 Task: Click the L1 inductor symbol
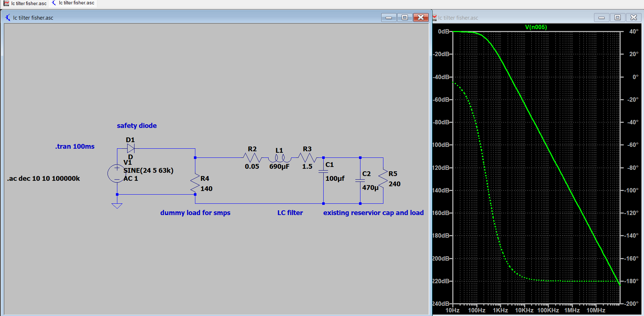(280, 159)
